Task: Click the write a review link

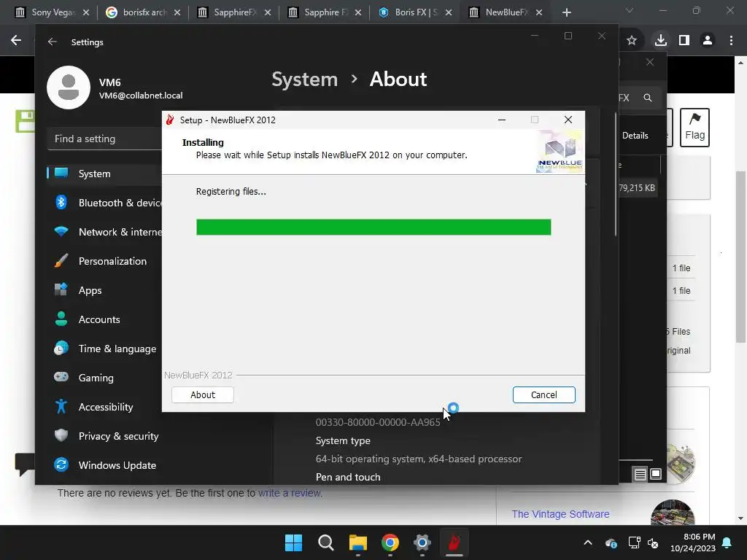Action: pos(290,494)
